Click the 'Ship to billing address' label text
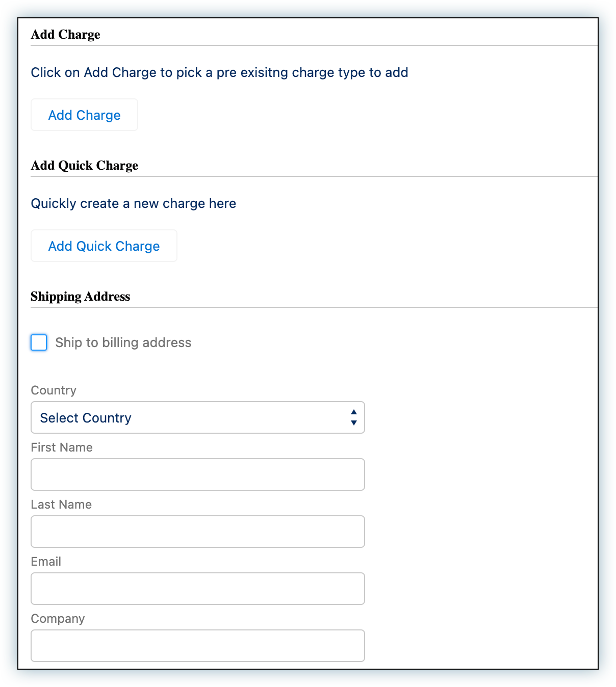Image resolution: width=616 pixels, height=687 pixels. [123, 342]
